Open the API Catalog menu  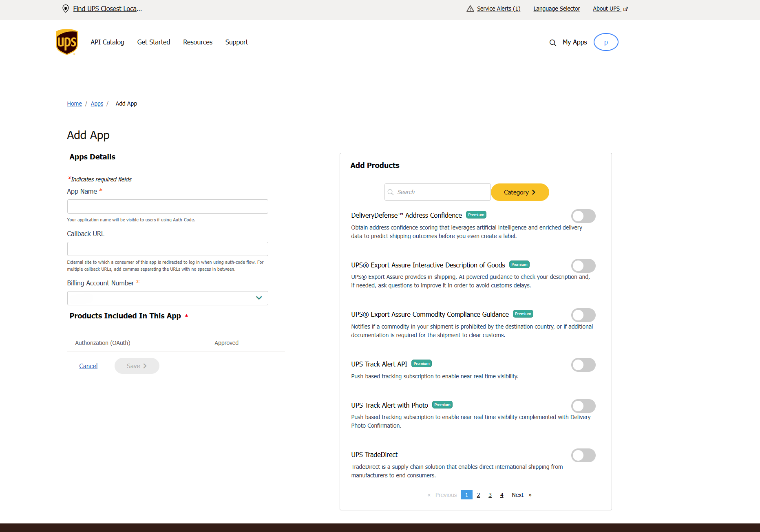[x=107, y=42]
